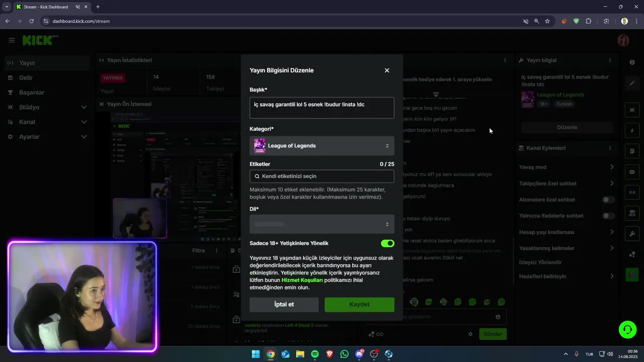Expand the Yavaş mod setting

[x=567, y=167]
